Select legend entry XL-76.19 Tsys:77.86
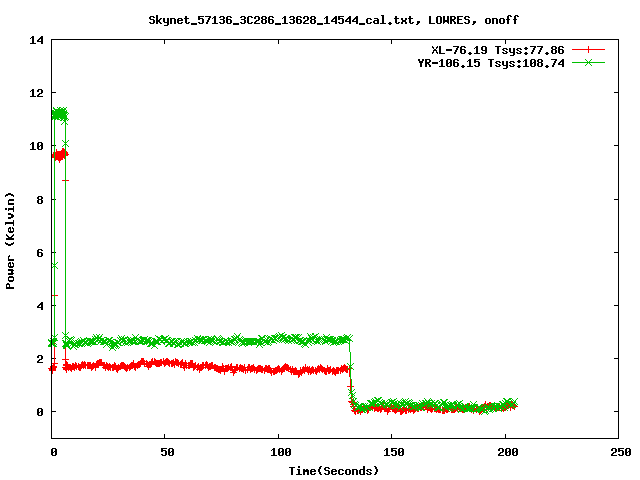 tap(498, 50)
